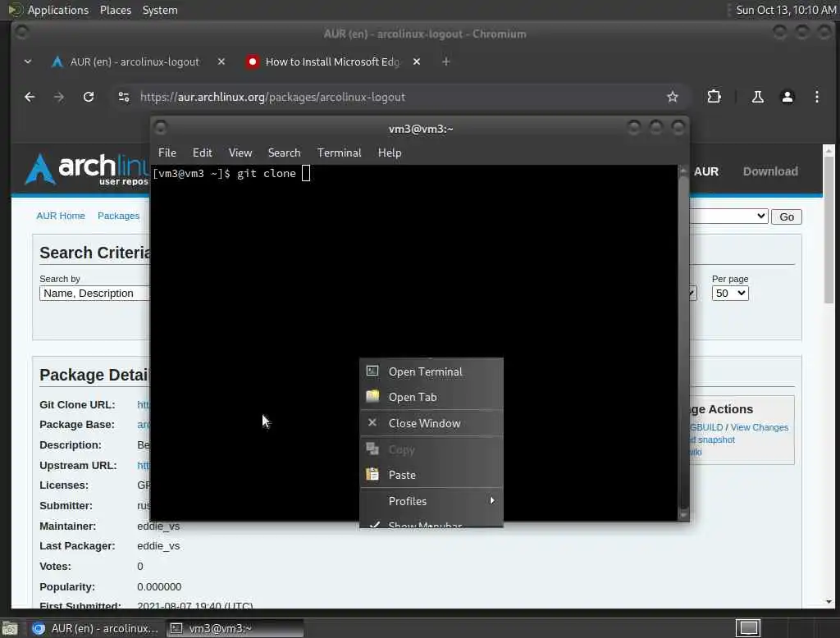Open the terminal Help menu
The height and width of the screenshot is (638, 840).
point(390,153)
